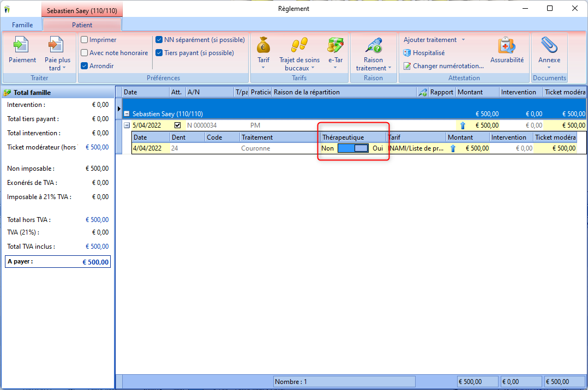This screenshot has height=390, width=588.
Task: Click Changer numérotation pencil icon
Action: [407, 66]
